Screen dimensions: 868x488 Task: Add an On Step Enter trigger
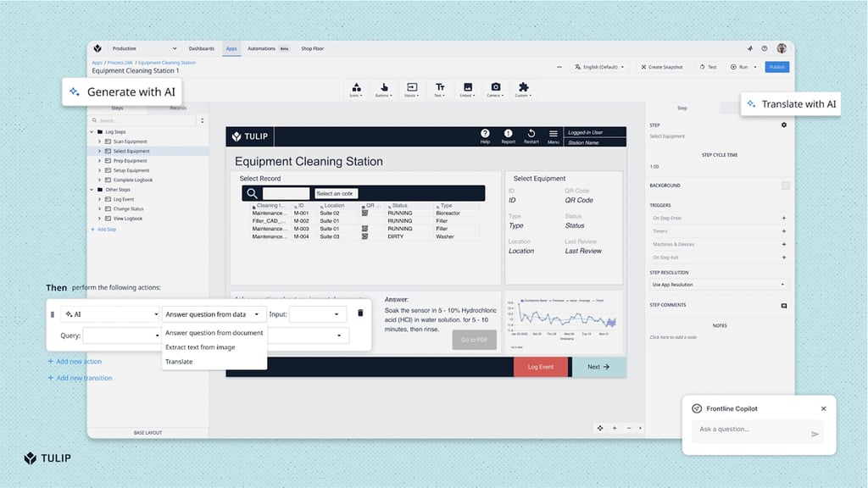point(784,219)
